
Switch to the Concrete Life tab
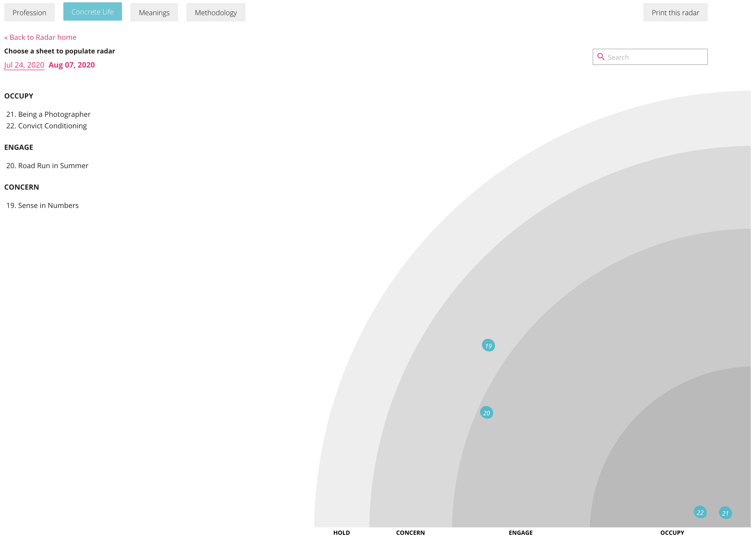(92, 12)
